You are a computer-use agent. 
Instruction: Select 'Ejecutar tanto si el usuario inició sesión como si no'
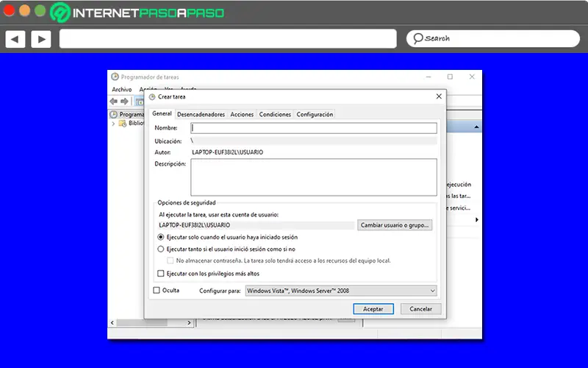(x=161, y=249)
